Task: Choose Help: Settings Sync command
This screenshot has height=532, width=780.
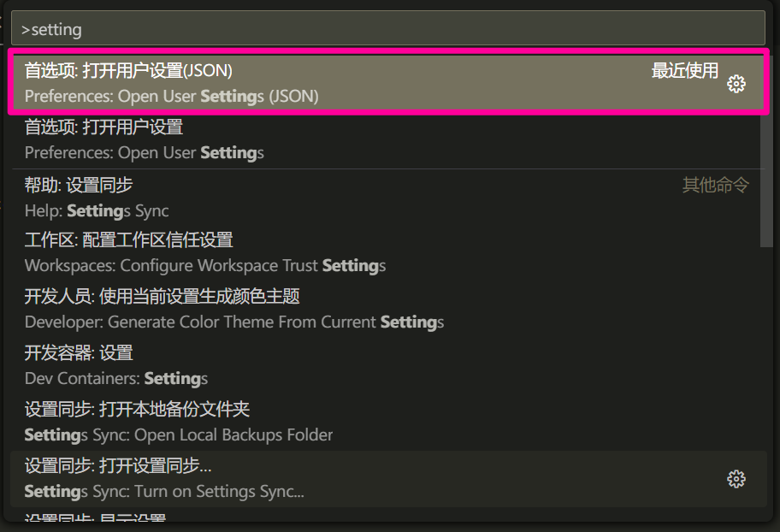Action: click(386, 198)
